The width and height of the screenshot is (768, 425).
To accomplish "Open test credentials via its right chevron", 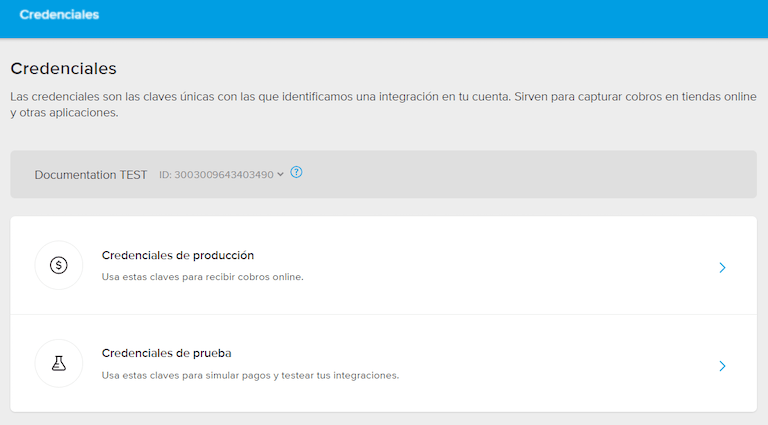I will point(722,366).
